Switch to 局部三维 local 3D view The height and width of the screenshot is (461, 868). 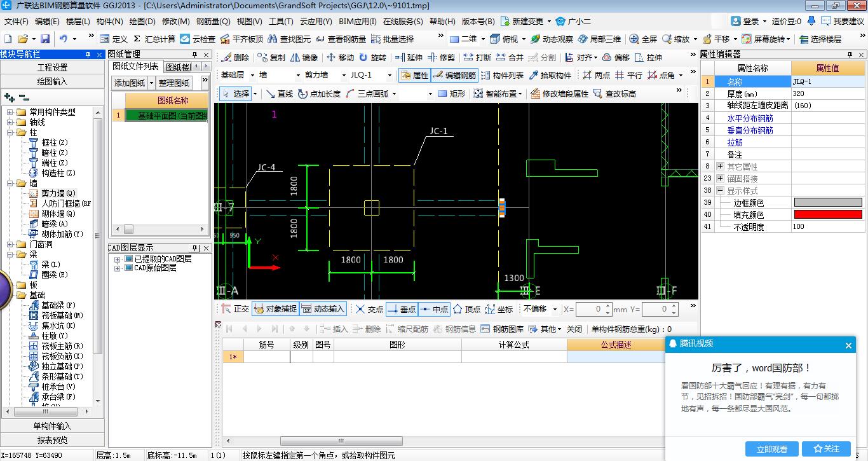pyautogui.click(x=599, y=39)
